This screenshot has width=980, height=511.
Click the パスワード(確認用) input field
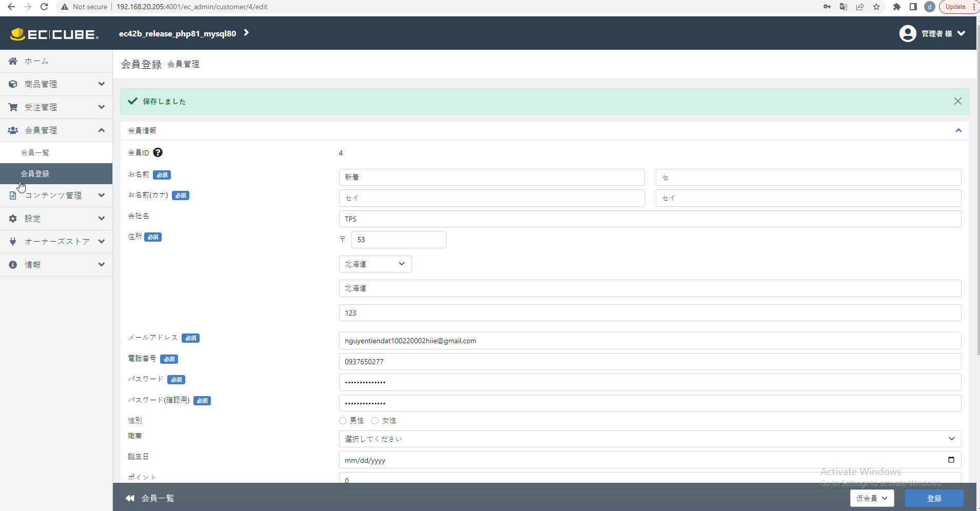(x=650, y=403)
